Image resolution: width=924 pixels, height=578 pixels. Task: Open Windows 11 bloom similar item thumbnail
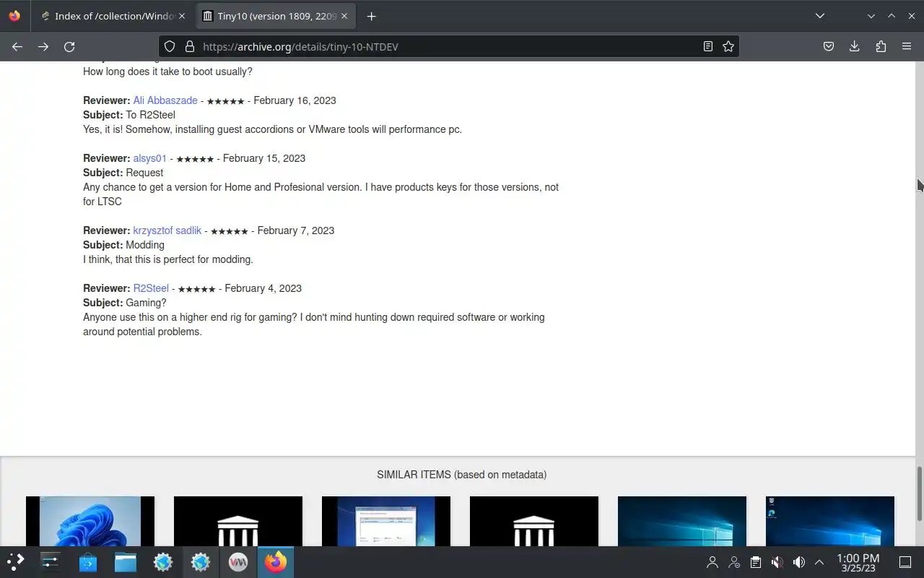[90, 521]
